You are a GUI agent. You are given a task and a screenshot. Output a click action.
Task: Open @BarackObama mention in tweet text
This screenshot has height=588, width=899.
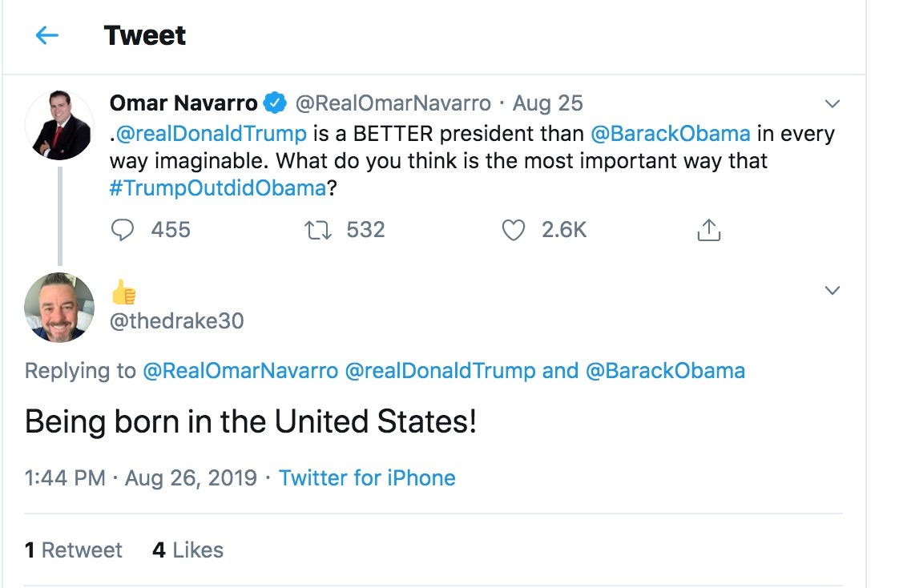670,134
